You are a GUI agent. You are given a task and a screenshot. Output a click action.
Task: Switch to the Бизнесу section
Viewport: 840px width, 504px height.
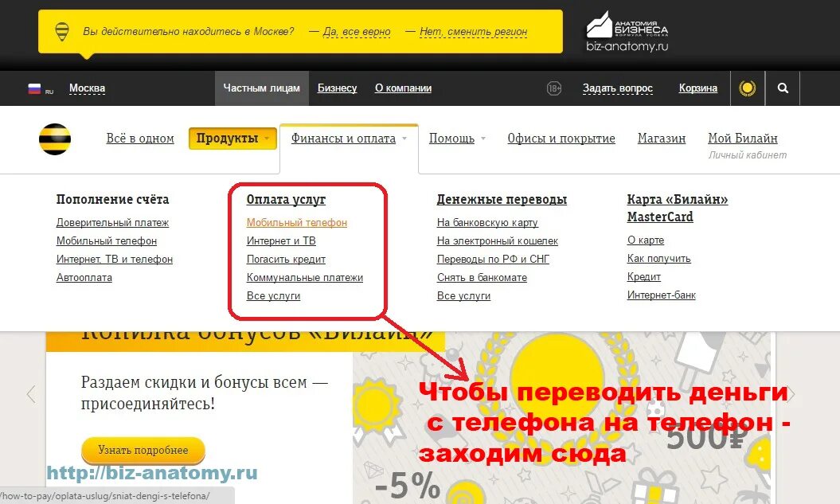tap(337, 88)
